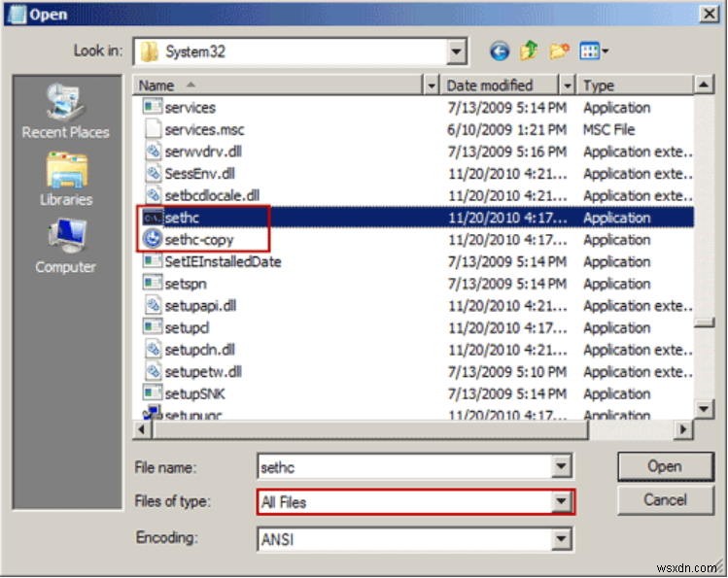Screen dimensions: 728x578
Task: Click the vertical scrollbar down arrow
Action: 704,409
